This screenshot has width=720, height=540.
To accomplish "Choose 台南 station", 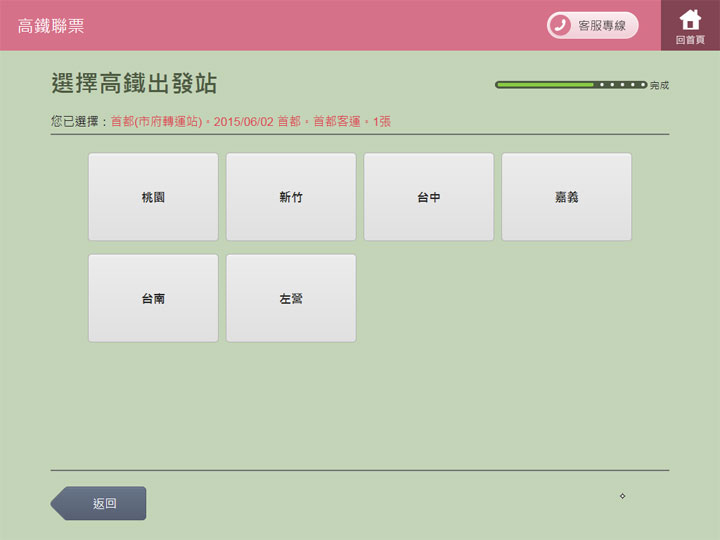I will coord(153,298).
